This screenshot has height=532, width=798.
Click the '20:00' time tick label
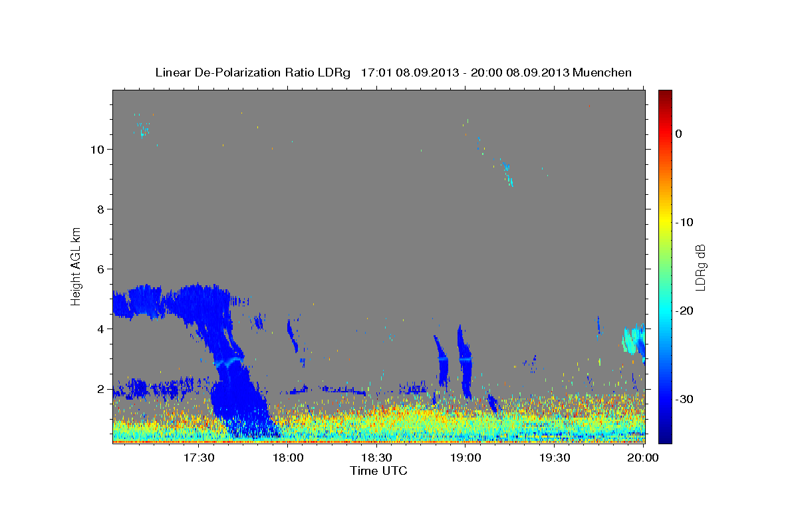[x=643, y=458]
